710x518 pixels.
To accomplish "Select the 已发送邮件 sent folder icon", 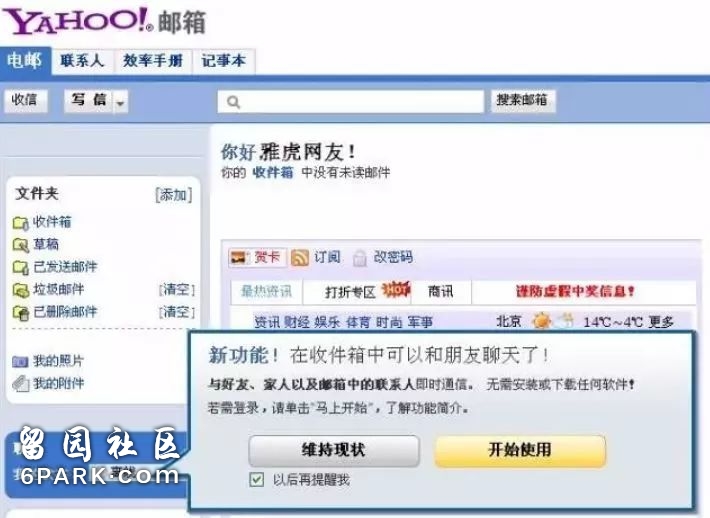I will pyautogui.click(x=20, y=267).
